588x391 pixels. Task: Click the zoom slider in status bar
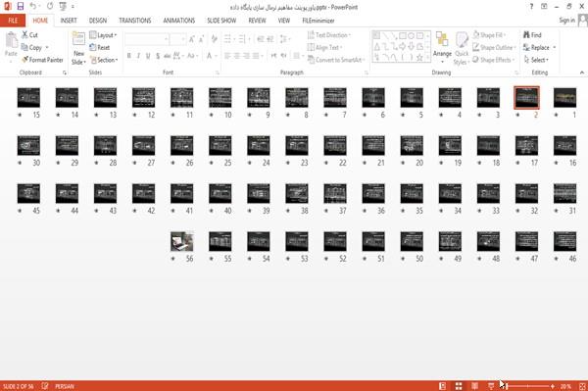[x=528, y=386]
